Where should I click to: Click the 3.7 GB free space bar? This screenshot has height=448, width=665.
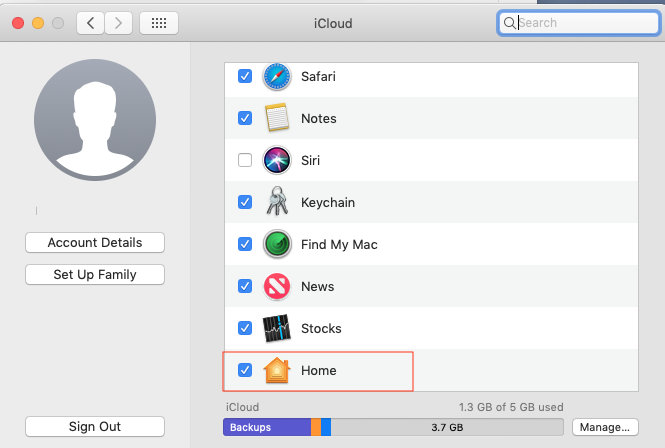click(x=447, y=427)
